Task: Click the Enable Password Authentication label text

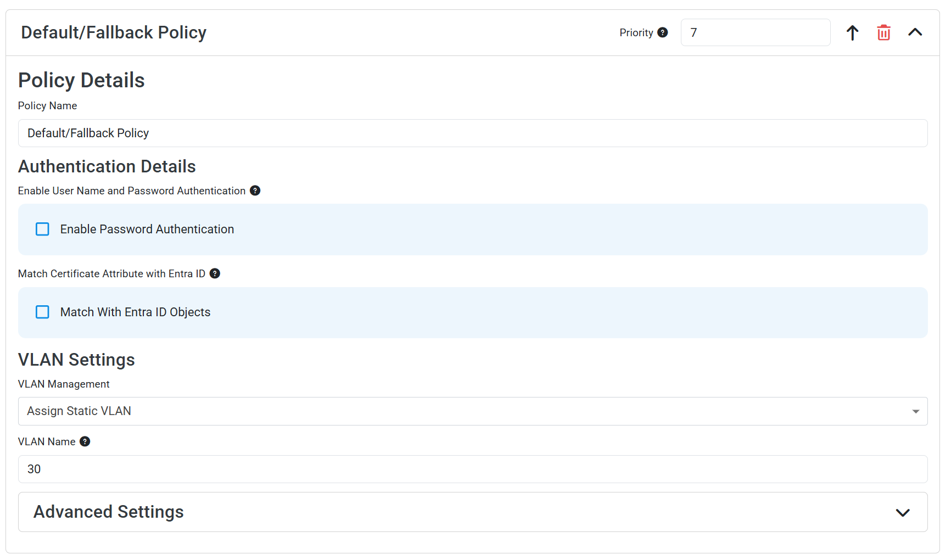Action: [147, 229]
